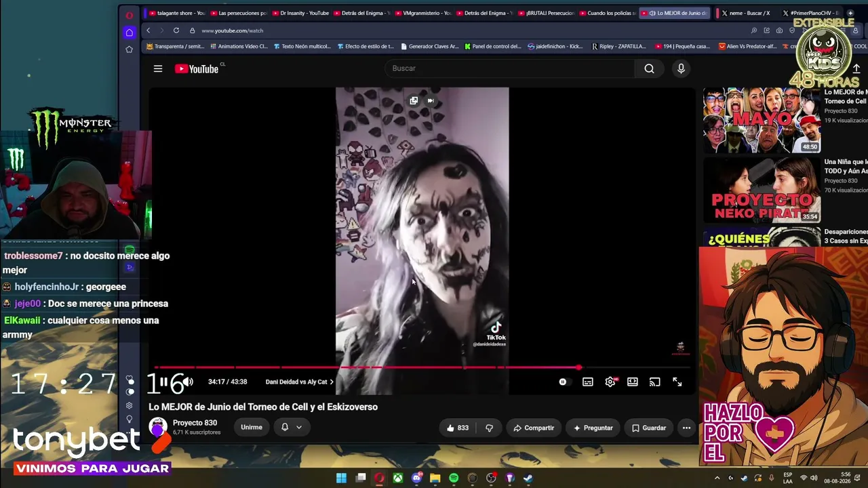868x488 pixels.
Task: Enter full screen mode on the video
Action: tap(677, 382)
